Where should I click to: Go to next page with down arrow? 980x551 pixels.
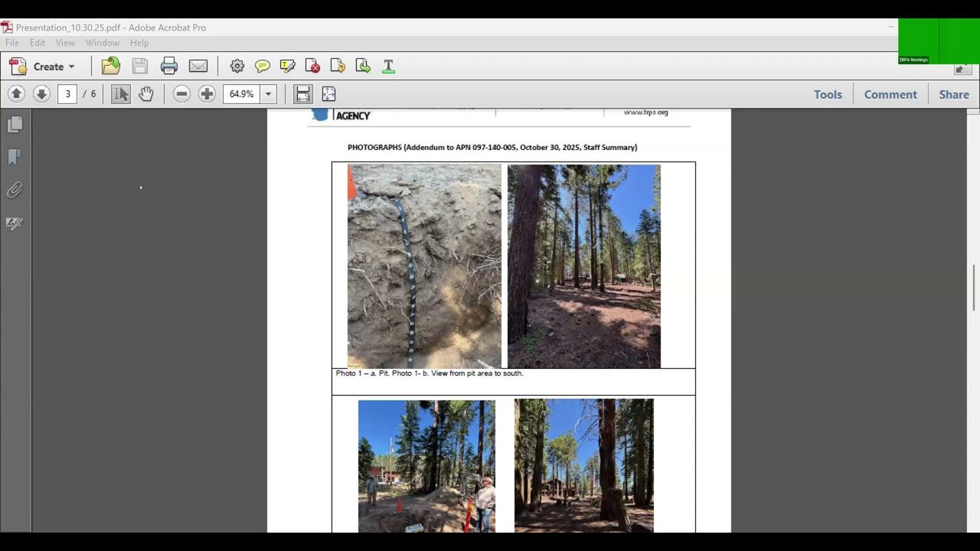(41, 94)
